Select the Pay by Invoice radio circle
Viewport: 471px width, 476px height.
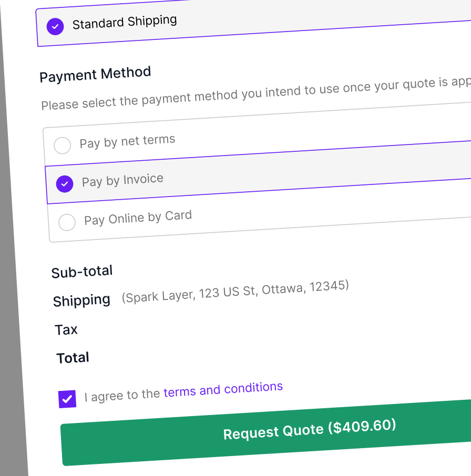[x=65, y=183]
